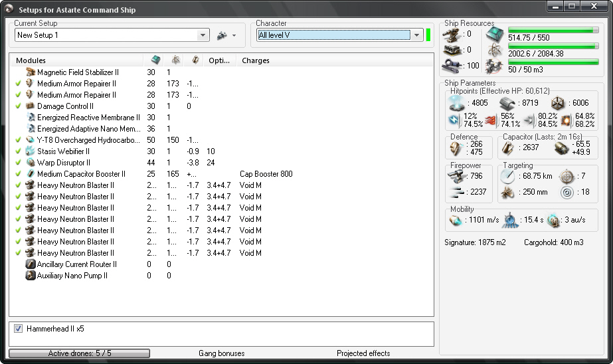Toggle the Warp Disruptor II checkmark

(x=18, y=163)
